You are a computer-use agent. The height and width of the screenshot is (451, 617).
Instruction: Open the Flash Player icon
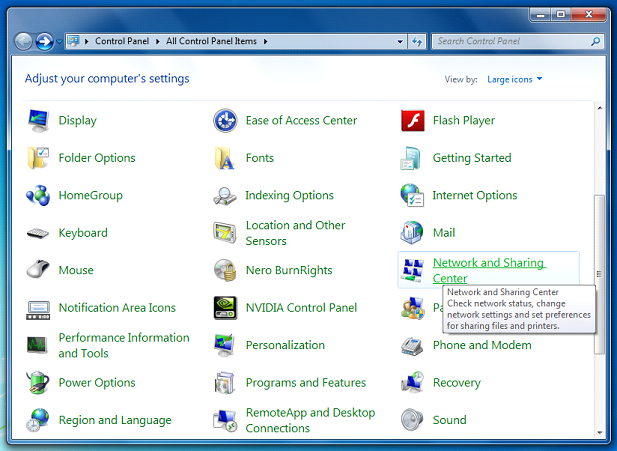point(412,120)
